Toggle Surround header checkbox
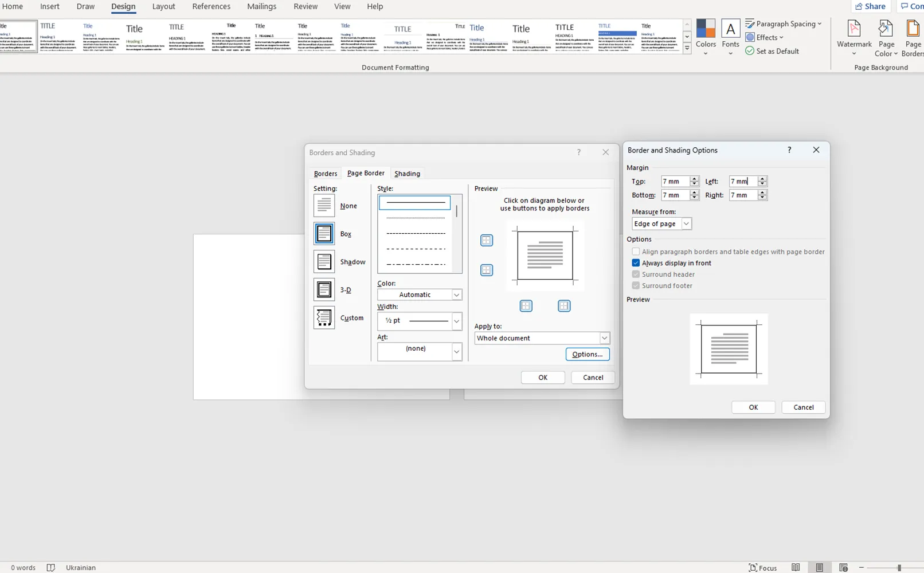Viewport: 924px width, 573px height. (x=636, y=274)
